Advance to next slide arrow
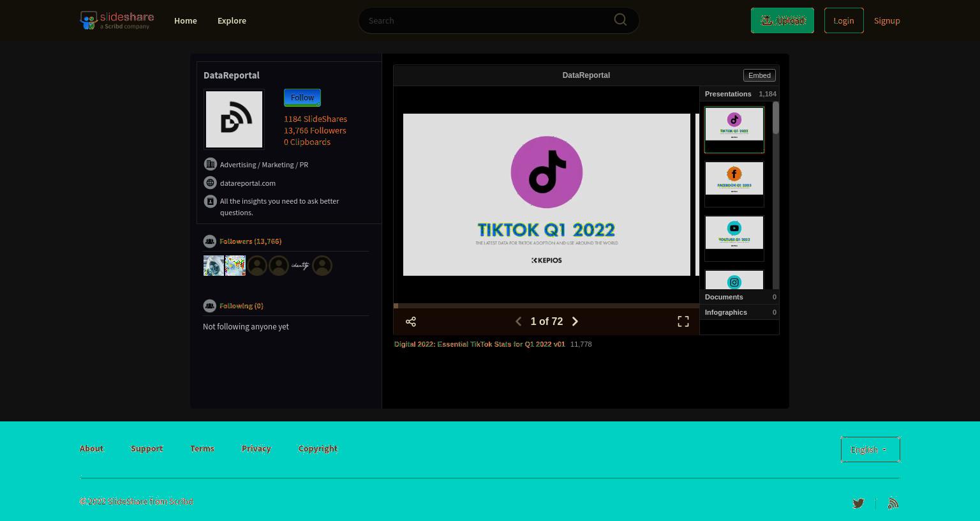This screenshot has height=521, width=980. click(x=575, y=322)
